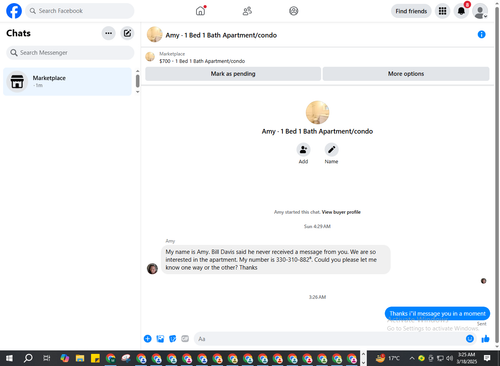Viewport: 500px width, 366px height.
Task: Show hidden system tray icons
Action: click(x=412, y=358)
